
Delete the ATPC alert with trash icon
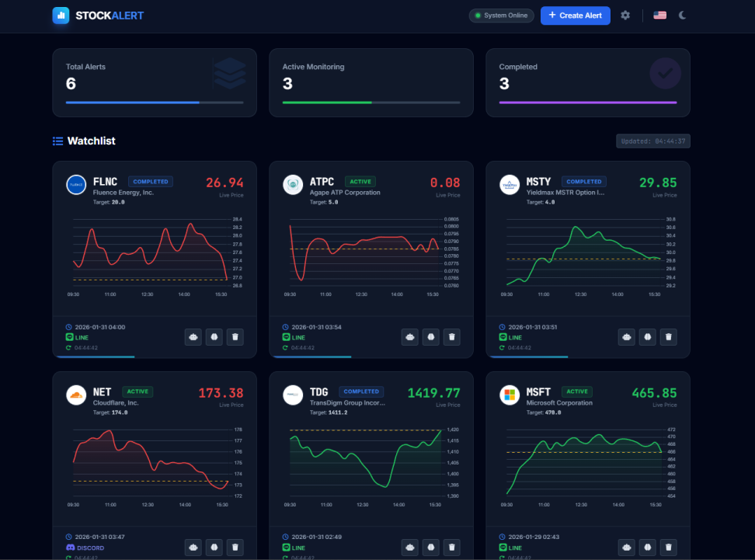pos(451,337)
